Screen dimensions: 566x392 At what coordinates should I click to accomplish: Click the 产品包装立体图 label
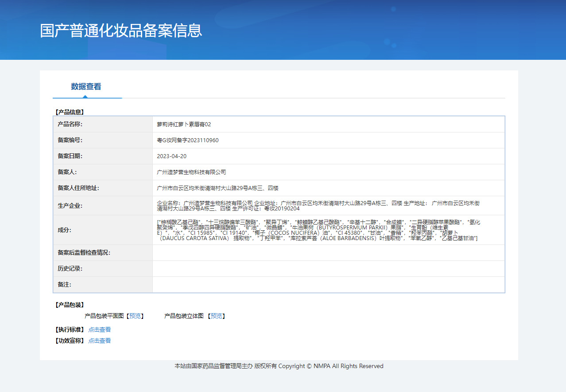(x=185, y=316)
